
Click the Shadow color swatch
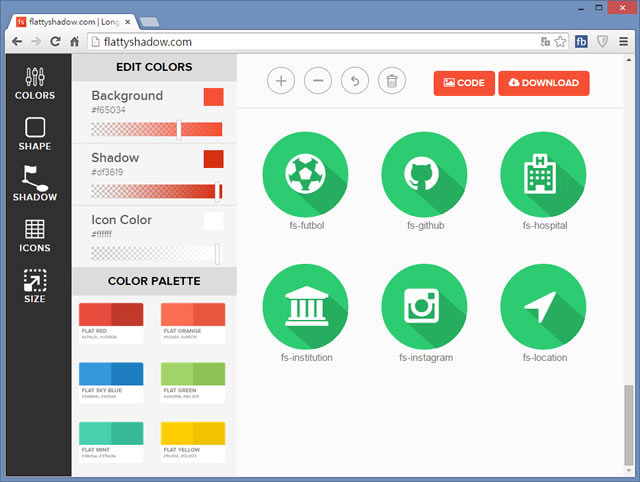pos(213,159)
